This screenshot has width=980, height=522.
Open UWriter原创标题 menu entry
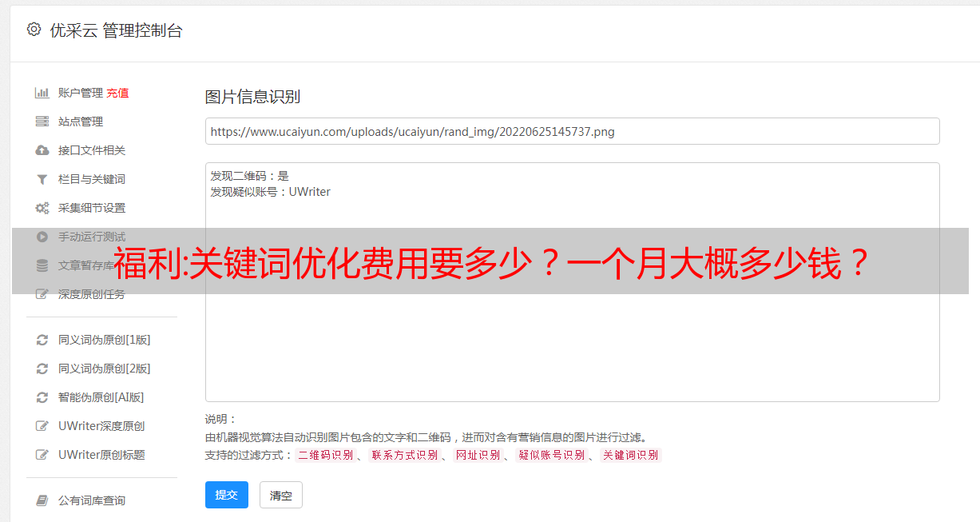pyautogui.click(x=101, y=455)
